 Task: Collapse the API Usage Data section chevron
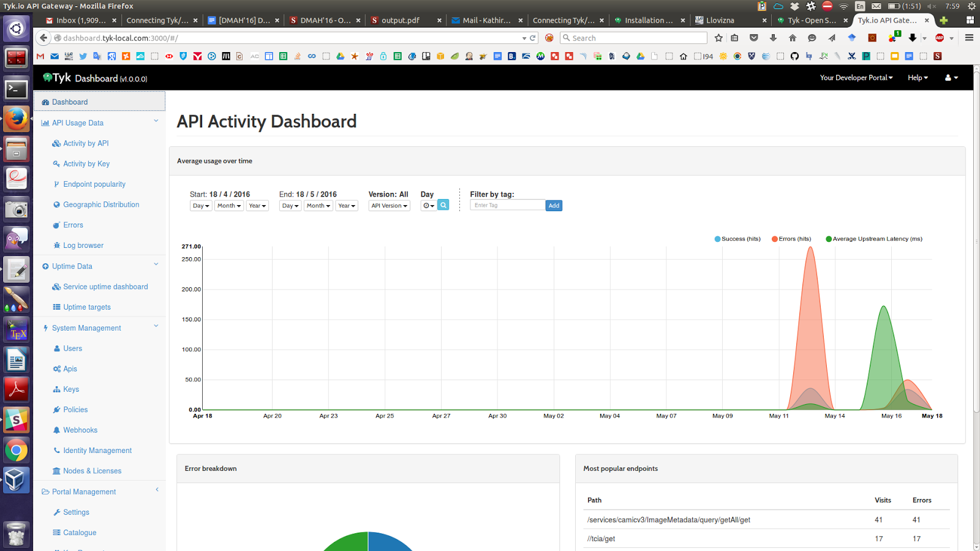point(156,121)
